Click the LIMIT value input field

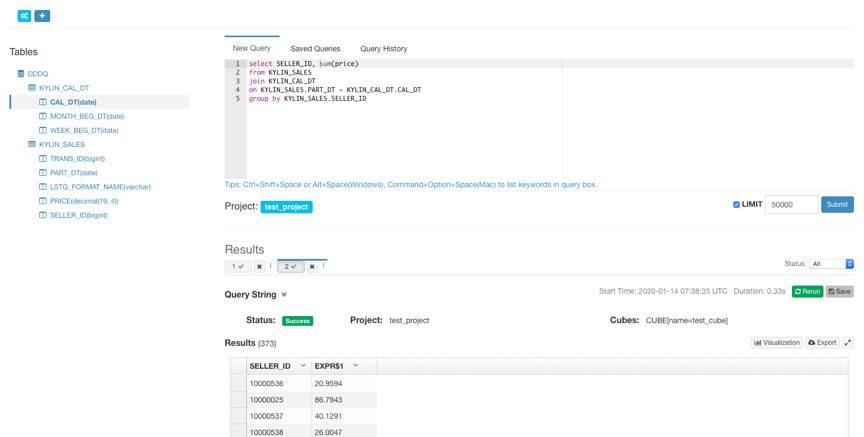click(791, 205)
